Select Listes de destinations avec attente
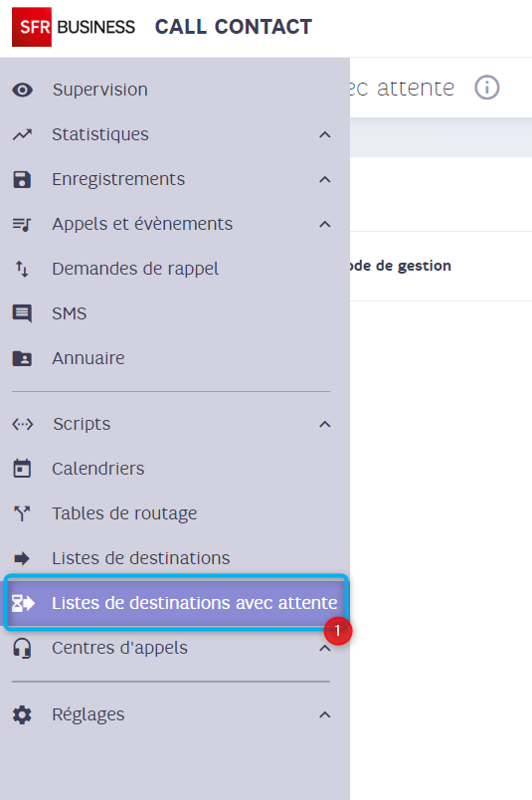 click(x=176, y=603)
